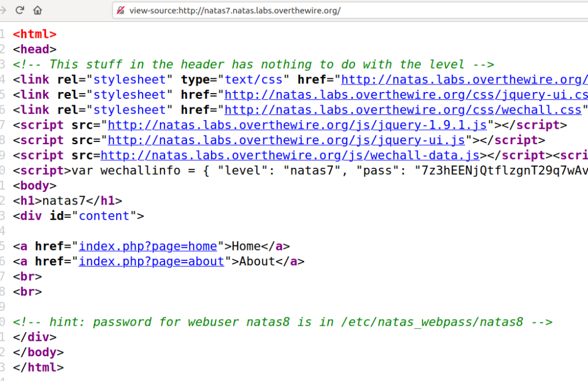Reload the page with the refresh icon

point(20,10)
